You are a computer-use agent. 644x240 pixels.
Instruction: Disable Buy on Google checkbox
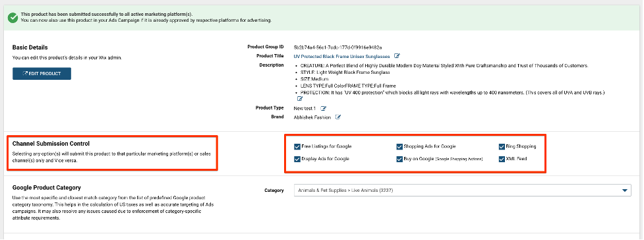(399, 159)
